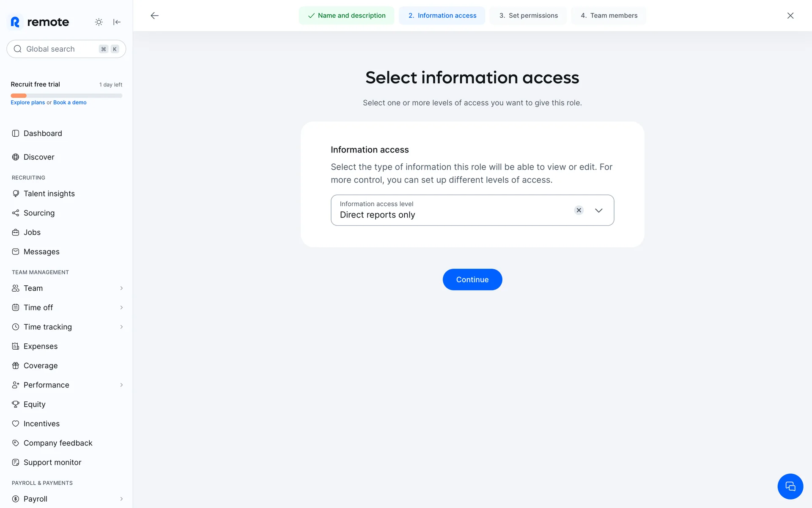
Task: Go to Name and description step
Action: [x=346, y=16]
